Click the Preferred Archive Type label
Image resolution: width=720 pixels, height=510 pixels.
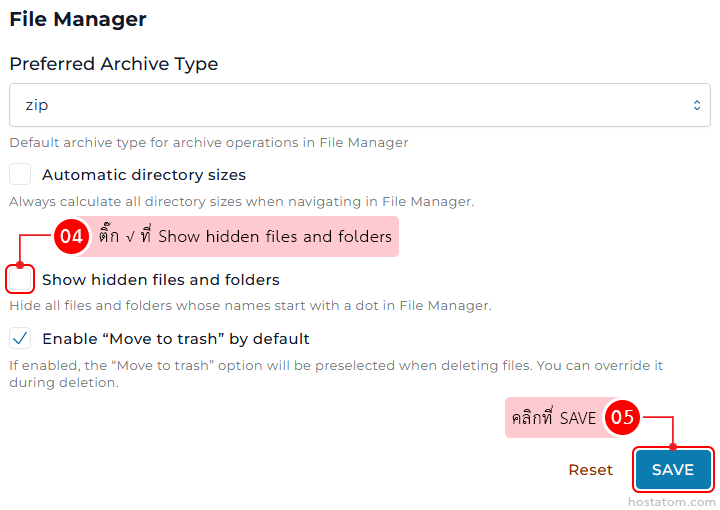(113, 64)
